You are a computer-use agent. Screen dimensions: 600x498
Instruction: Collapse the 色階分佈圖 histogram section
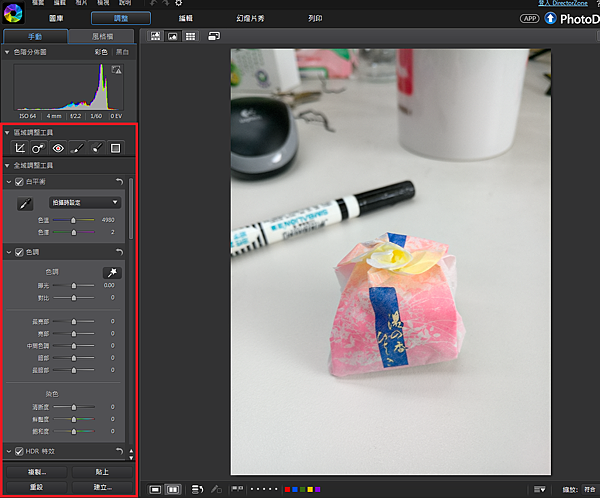pyautogui.click(x=7, y=52)
